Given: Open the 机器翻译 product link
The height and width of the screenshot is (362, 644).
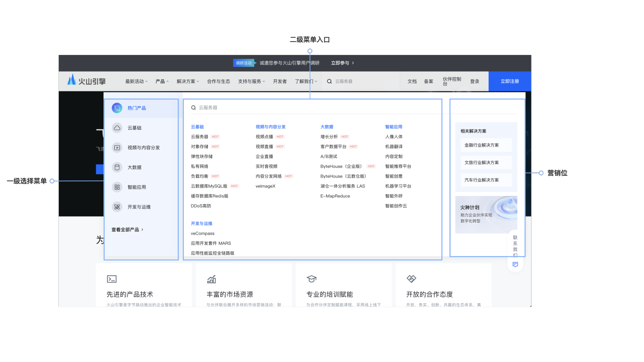Looking at the screenshot, I should click(x=394, y=147).
